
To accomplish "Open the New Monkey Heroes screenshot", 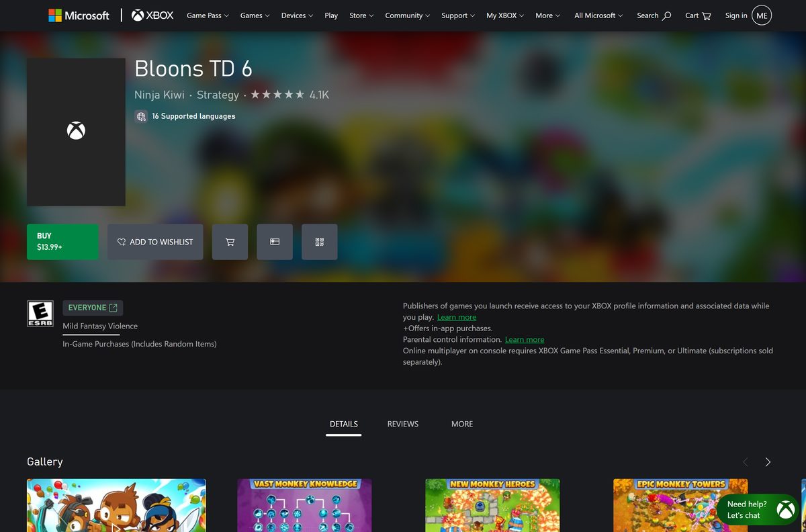I will pos(492,505).
